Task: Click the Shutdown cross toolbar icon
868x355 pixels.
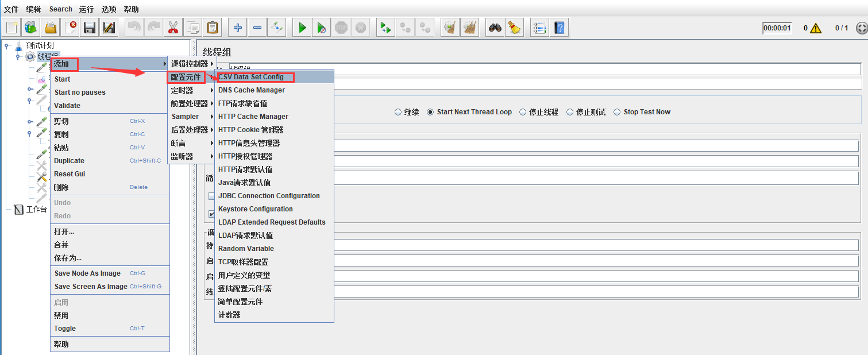Action: tap(360, 27)
